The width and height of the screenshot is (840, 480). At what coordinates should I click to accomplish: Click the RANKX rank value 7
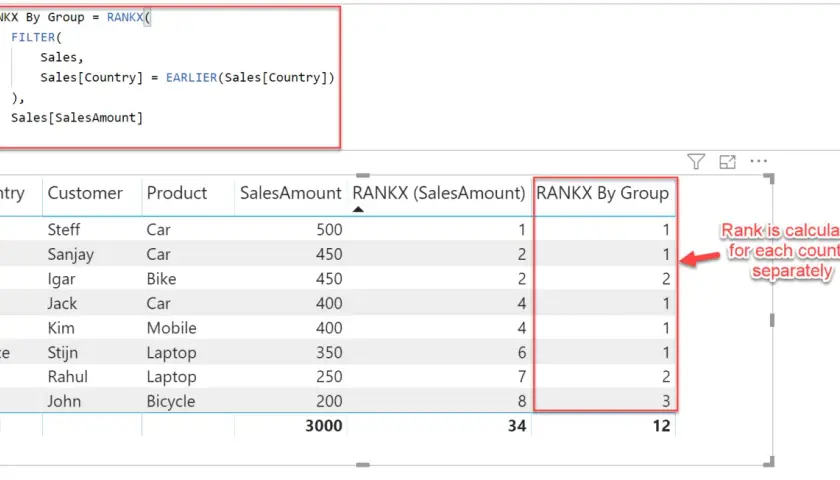click(522, 377)
